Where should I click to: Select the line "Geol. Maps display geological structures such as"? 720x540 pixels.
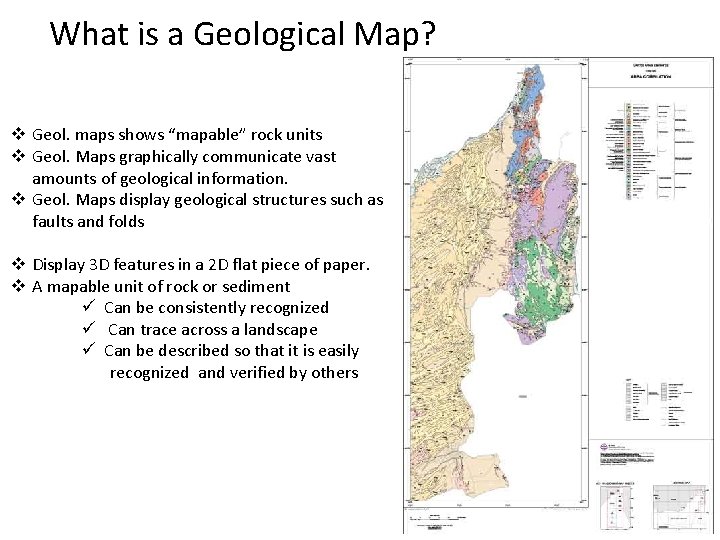click(x=208, y=200)
